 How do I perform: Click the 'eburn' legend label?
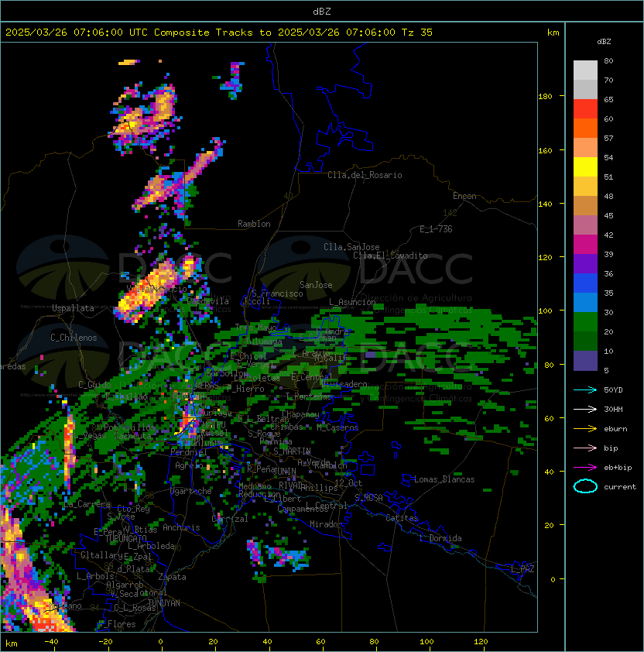pyautogui.click(x=615, y=429)
